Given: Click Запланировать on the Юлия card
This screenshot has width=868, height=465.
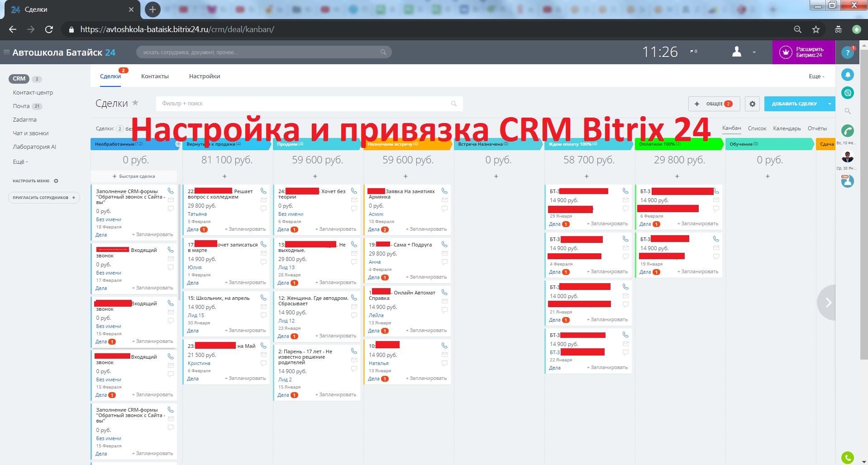Looking at the screenshot, I should click(245, 283).
